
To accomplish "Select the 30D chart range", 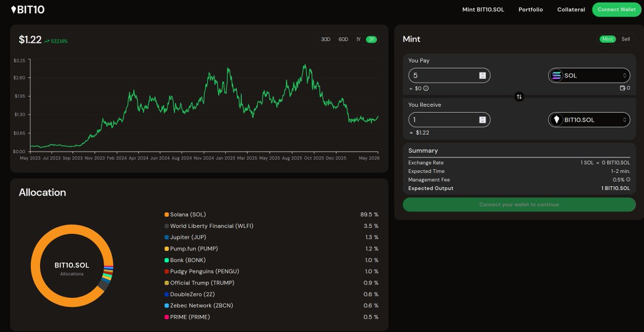I will point(326,40).
